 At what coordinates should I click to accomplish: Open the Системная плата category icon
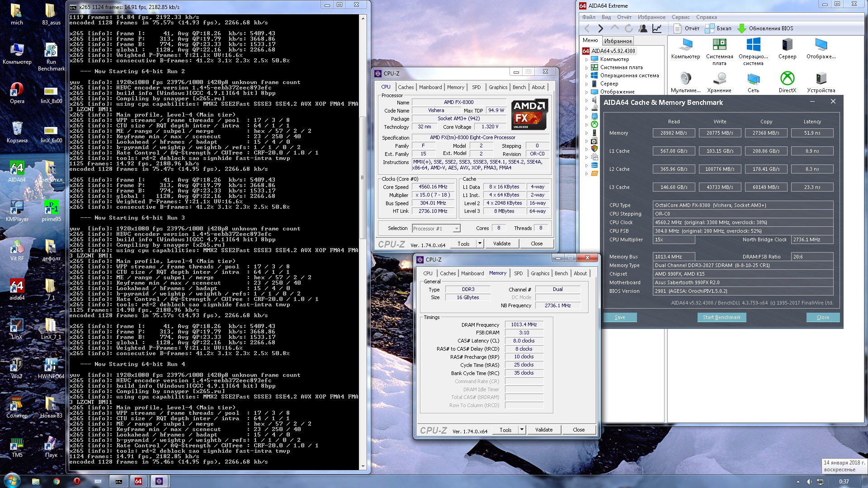coord(719,45)
